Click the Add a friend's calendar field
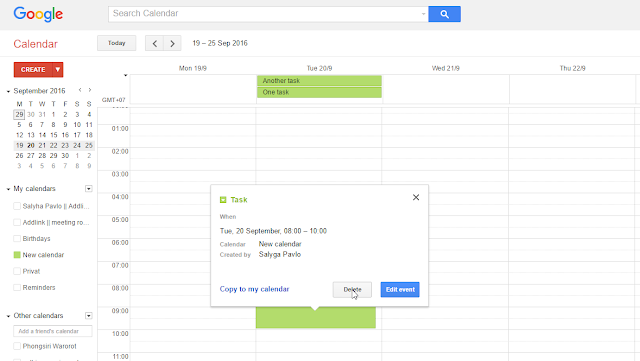Image resolution: width=640 pixels, height=361 pixels. (x=53, y=331)
